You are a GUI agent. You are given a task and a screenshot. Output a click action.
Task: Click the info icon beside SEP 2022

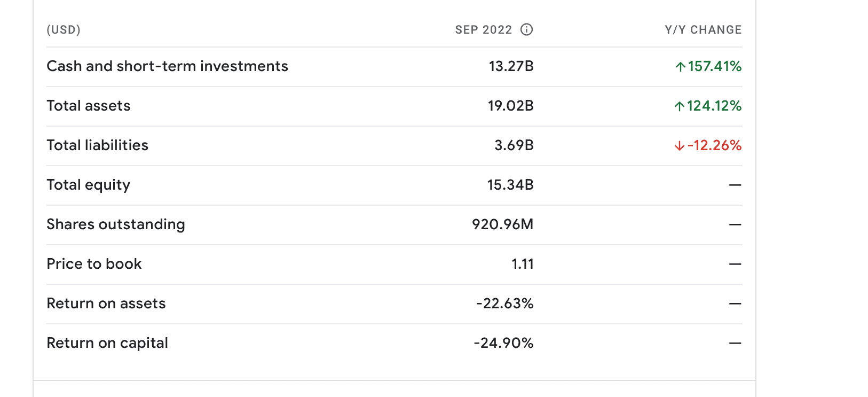(526, 30)
